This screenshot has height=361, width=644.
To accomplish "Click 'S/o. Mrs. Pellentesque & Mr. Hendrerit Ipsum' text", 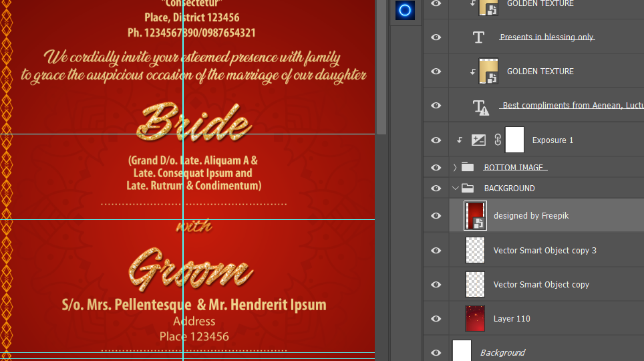I will point(194,305).
